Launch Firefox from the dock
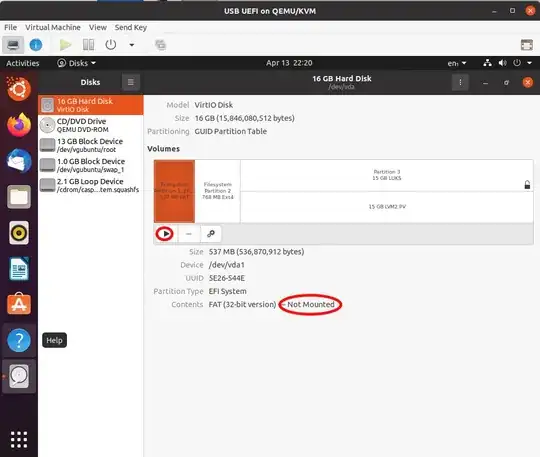Screen dimensions: 540x457 (x=19, y=125)
